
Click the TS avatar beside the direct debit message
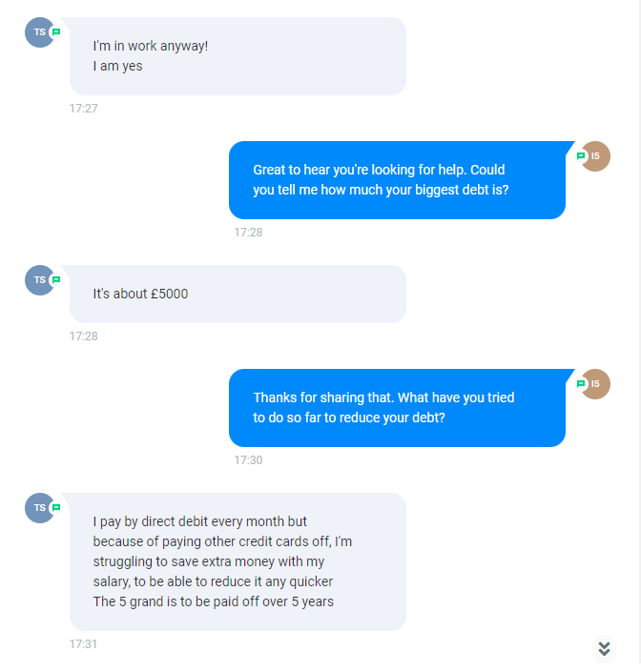tap(40, 508)
